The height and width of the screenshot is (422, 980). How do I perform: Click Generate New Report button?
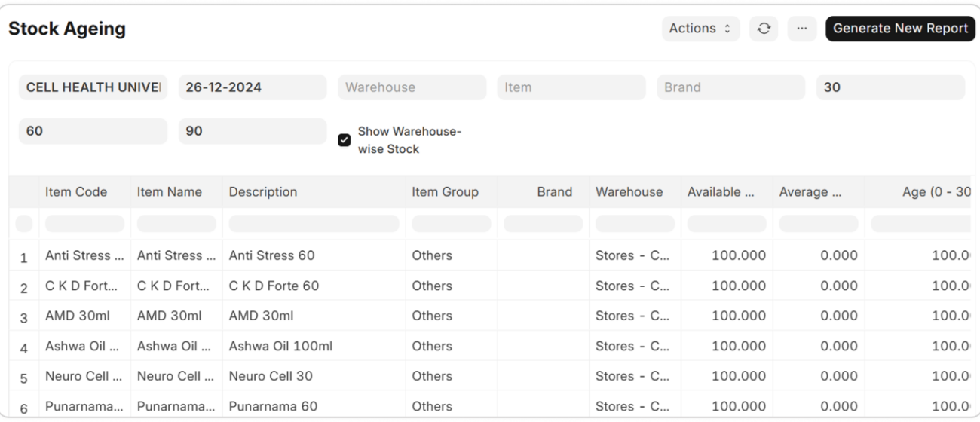point(900,29)
